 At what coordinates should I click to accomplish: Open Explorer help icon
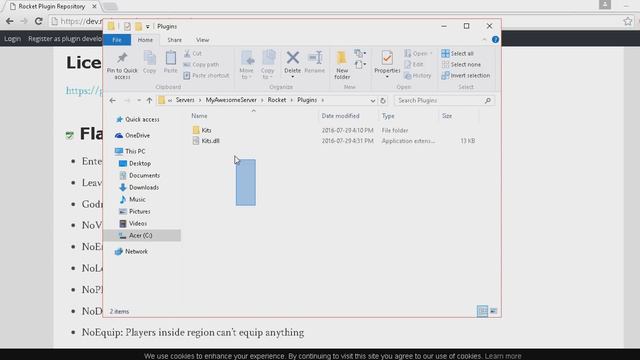(x=495, y=40)
